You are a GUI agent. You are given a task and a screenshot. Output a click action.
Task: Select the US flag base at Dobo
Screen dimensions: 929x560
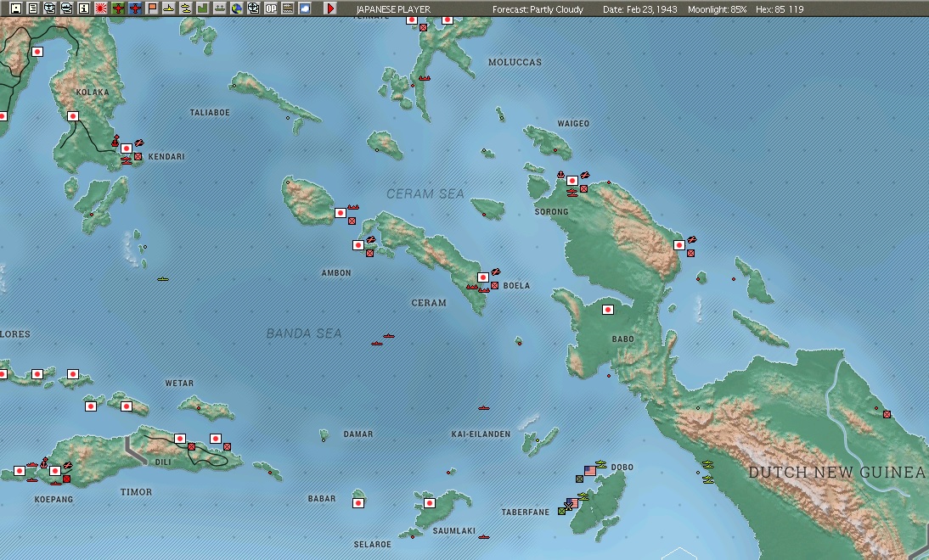coord(590,471)
